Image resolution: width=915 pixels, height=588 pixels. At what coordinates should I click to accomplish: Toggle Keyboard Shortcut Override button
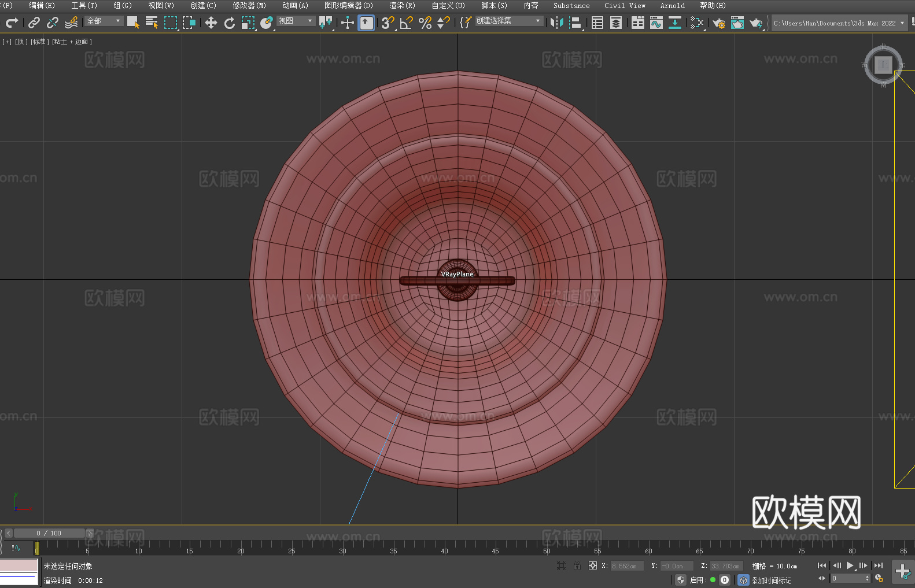366,23
